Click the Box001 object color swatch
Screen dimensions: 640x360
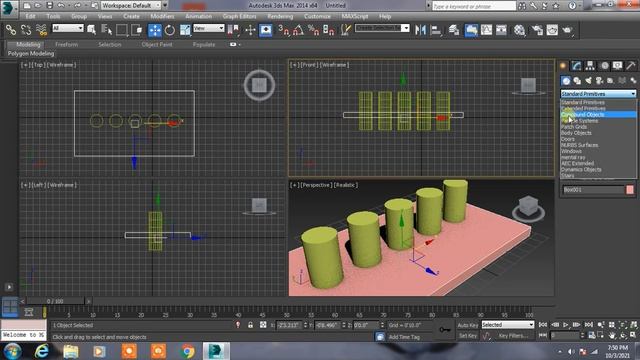click(630, 190)
